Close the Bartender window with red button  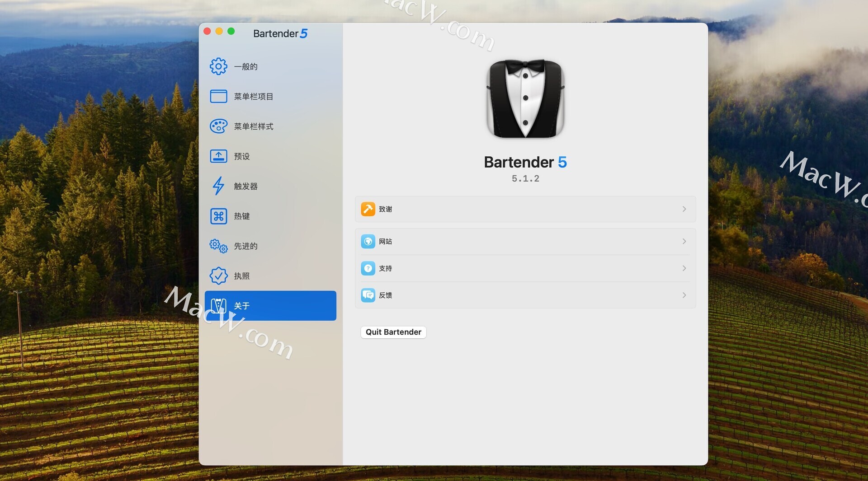click(207, 31)
